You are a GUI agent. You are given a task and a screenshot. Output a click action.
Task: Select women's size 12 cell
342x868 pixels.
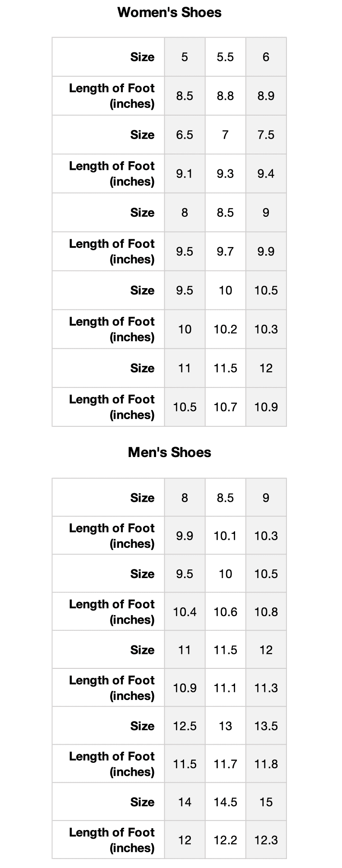point(266,368)
